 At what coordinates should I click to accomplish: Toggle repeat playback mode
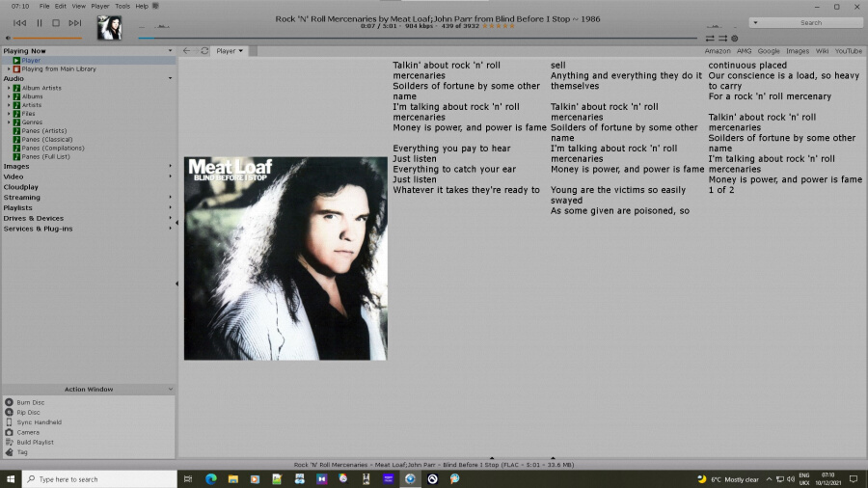click(710, 39)
